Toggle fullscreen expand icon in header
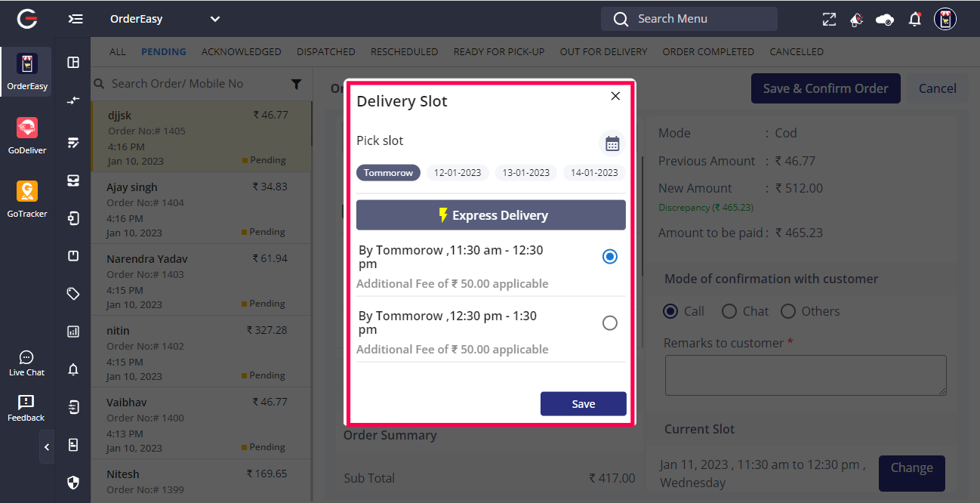The width and height of the screenshot is (980, 503). pos(829,20)
